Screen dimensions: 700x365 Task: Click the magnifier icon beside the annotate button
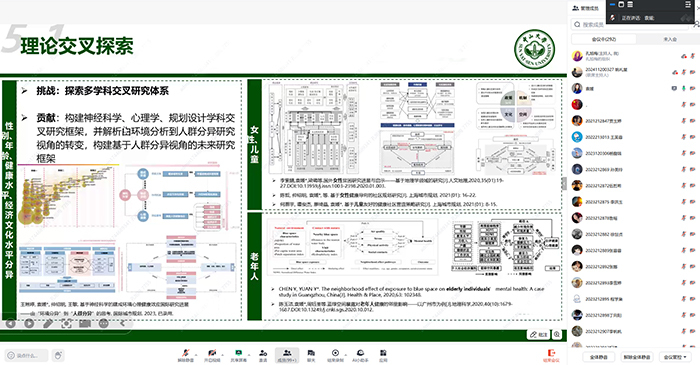tap(557, 334)
